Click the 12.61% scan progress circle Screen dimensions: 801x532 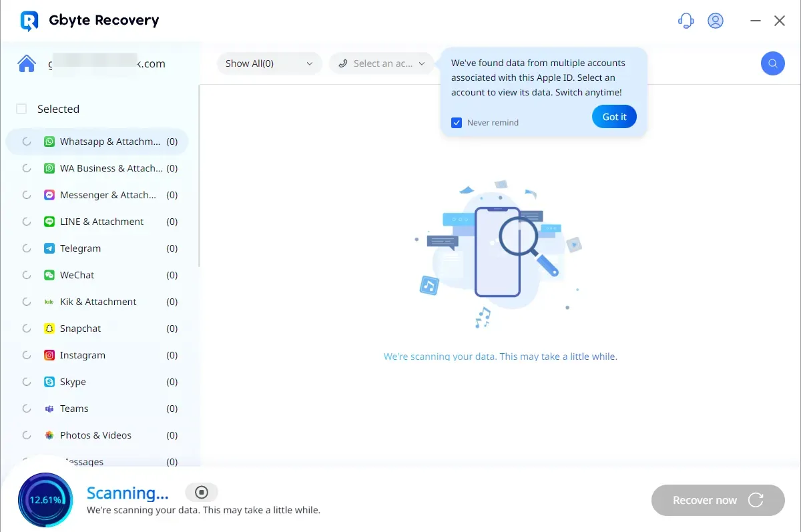45,499
